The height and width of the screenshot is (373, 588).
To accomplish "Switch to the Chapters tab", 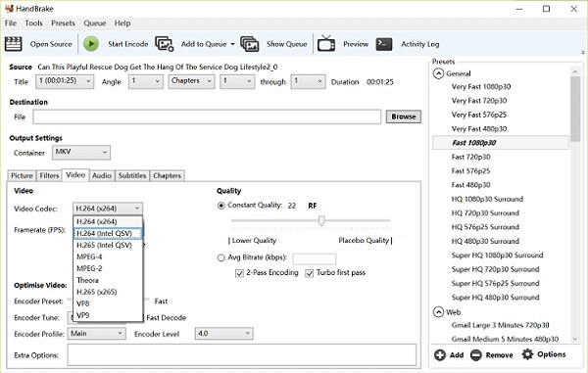I will tap(167, 175).
